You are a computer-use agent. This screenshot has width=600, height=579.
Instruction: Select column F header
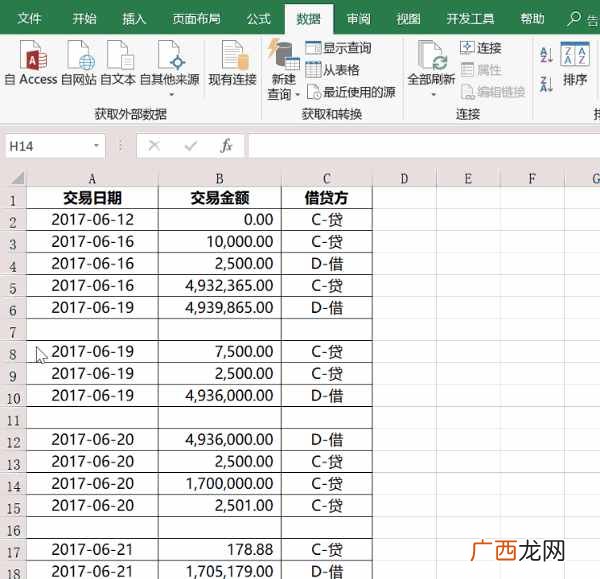click(x=532, y=178)
